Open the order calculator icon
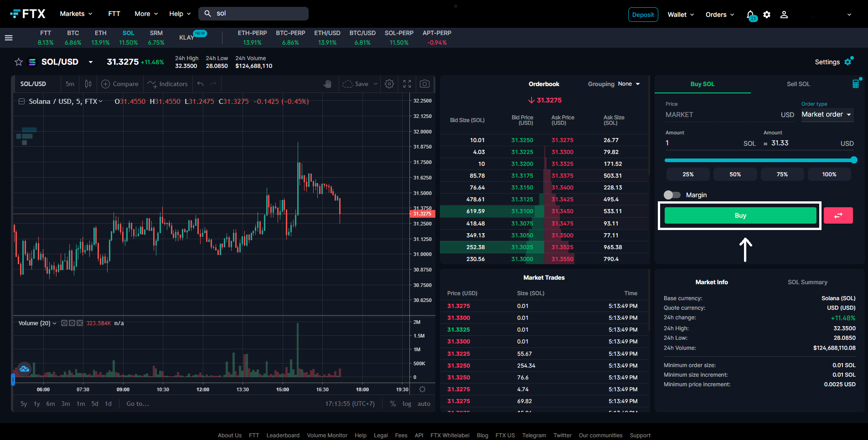This screenshot has width=868, height=440. (x=856, y=84)
